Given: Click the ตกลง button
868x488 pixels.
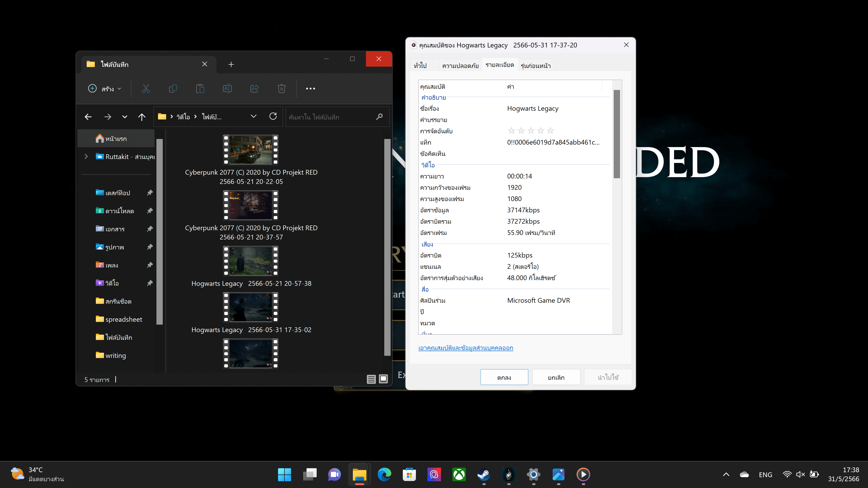Looking at the screenshot, I should tap(504, 377).
